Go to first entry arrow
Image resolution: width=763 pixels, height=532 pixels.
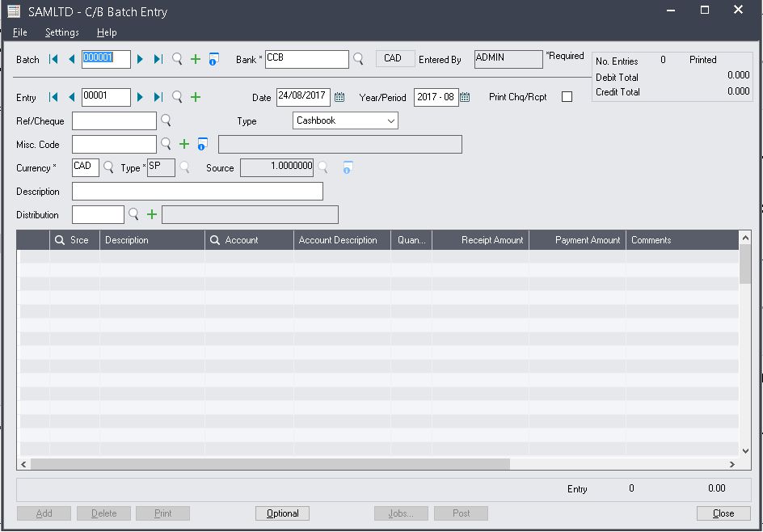(53, 97)
